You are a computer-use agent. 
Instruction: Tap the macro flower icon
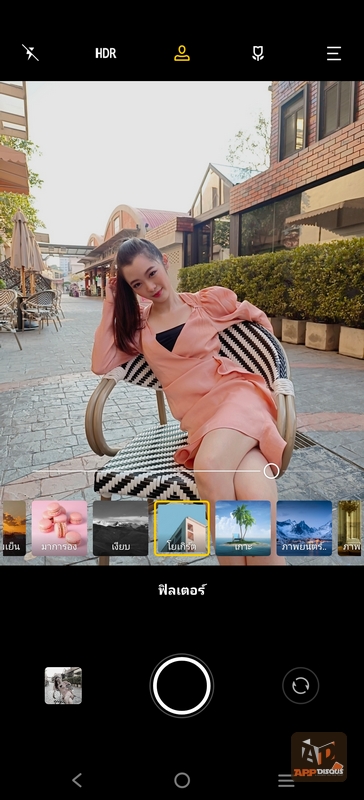[x=258, y=53]
